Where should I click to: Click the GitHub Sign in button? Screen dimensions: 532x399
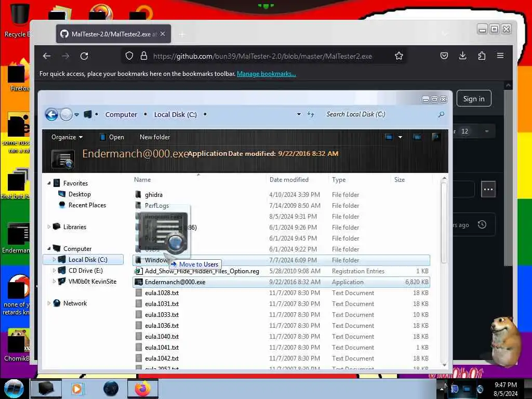[474, 99]
